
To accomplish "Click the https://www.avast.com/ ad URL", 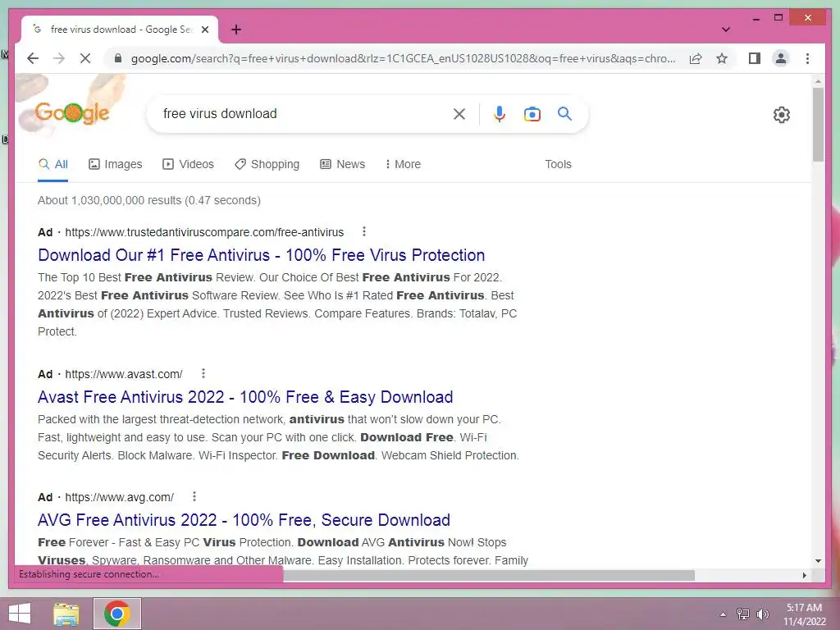I will click(x=124, y=374).
